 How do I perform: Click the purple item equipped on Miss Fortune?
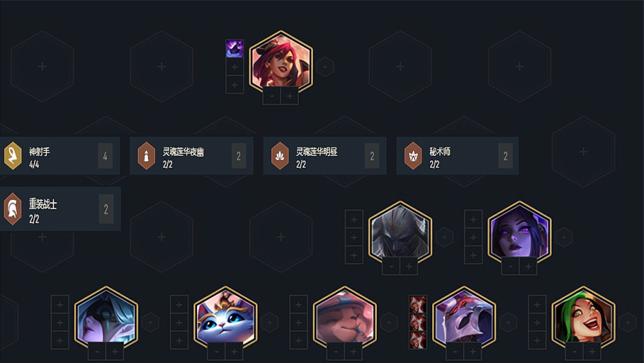(x=234, y=48)
